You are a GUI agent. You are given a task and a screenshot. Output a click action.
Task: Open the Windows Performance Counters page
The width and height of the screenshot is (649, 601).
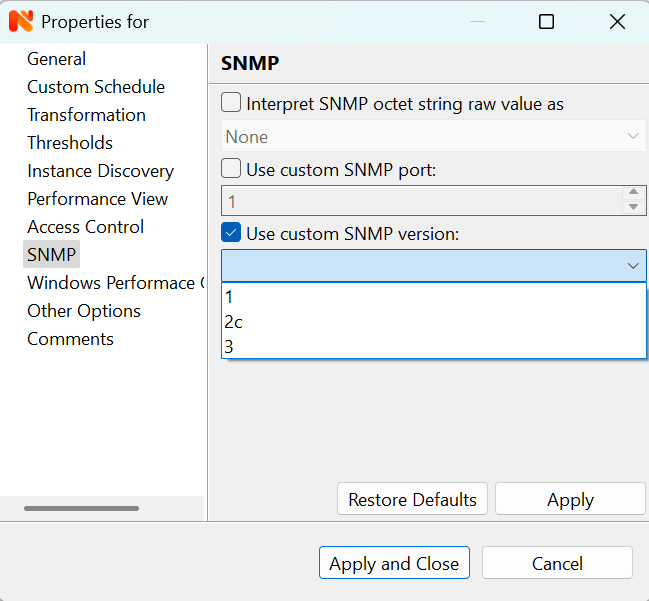coord(115,283)
